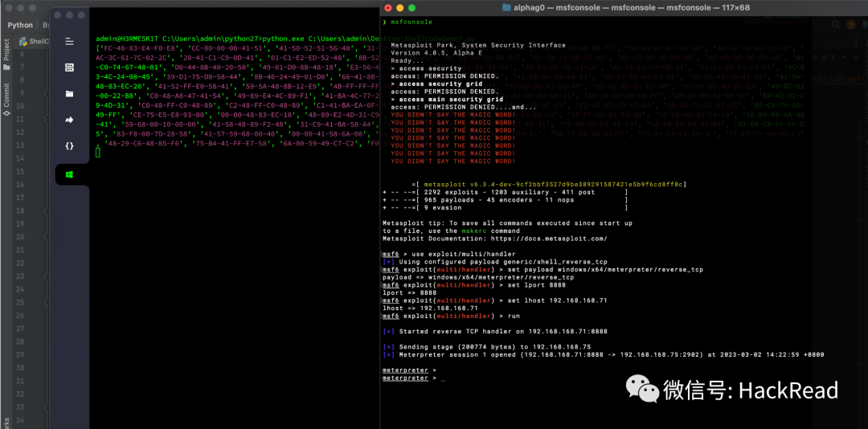Click the 'lport => 8888' output line
Screen dimensions: 868x429
point(409,292)
